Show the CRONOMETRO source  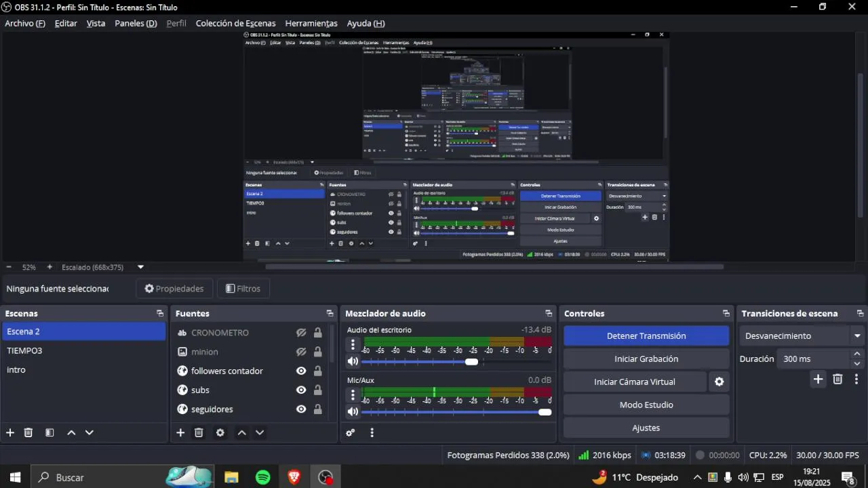coord(302,333)
